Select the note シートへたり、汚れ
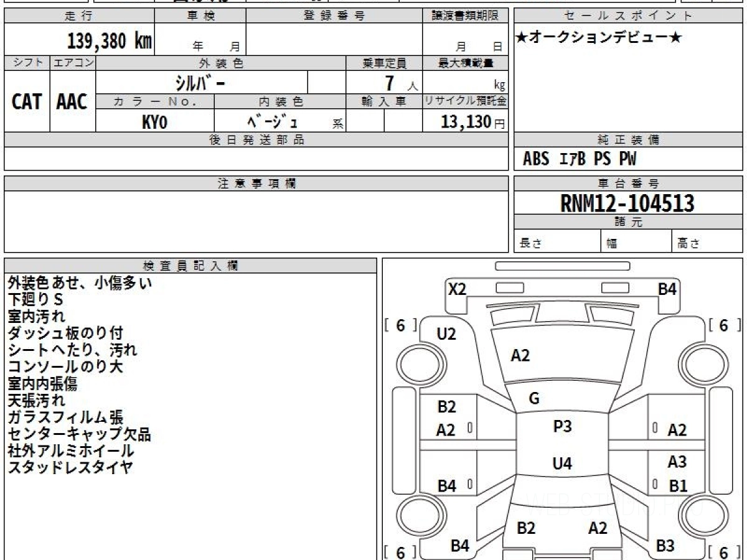Viewport: 747px width, 560px height. (72, 350)
